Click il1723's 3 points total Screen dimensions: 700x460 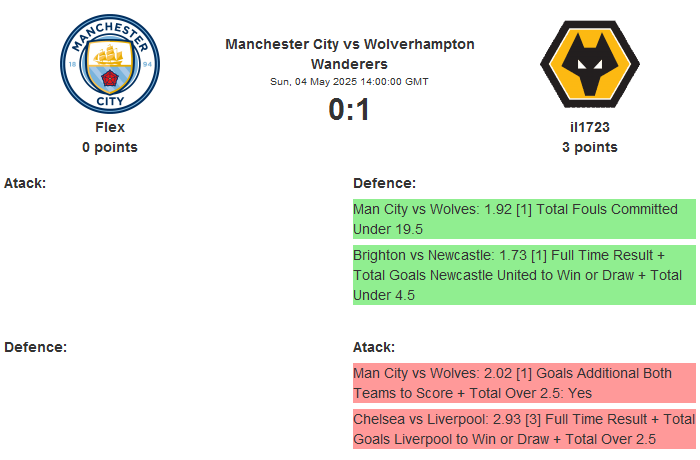click(x=589, y=147)
